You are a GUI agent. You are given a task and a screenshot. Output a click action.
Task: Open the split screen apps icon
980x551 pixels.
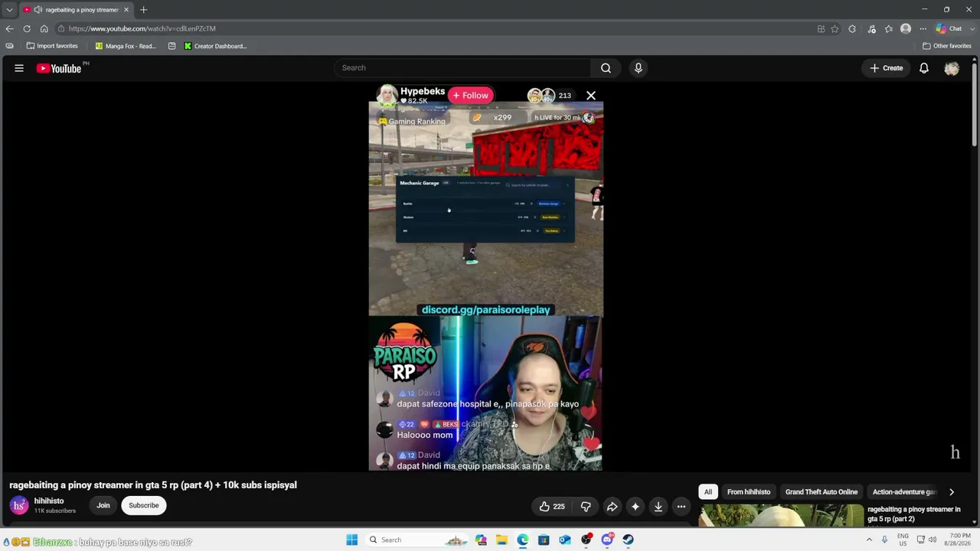(x=821, y=29)
